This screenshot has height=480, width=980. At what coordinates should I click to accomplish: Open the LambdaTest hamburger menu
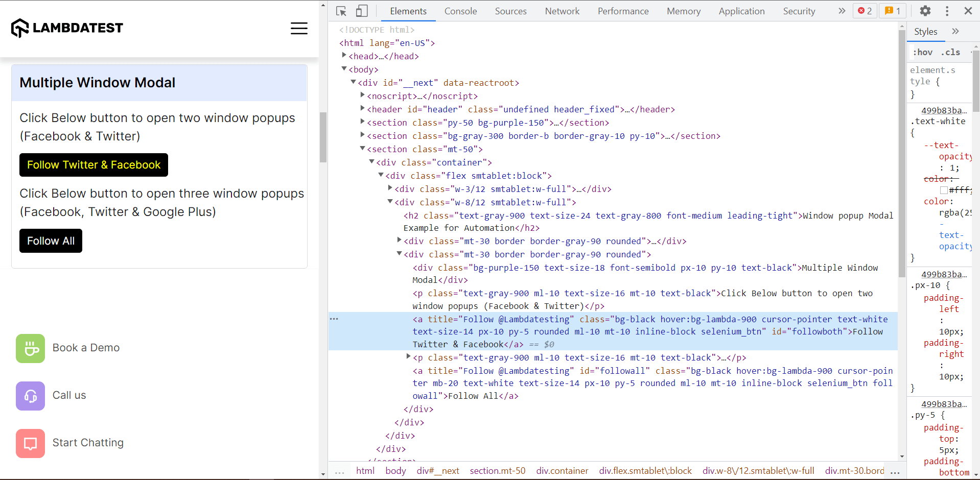coord(299,29)
